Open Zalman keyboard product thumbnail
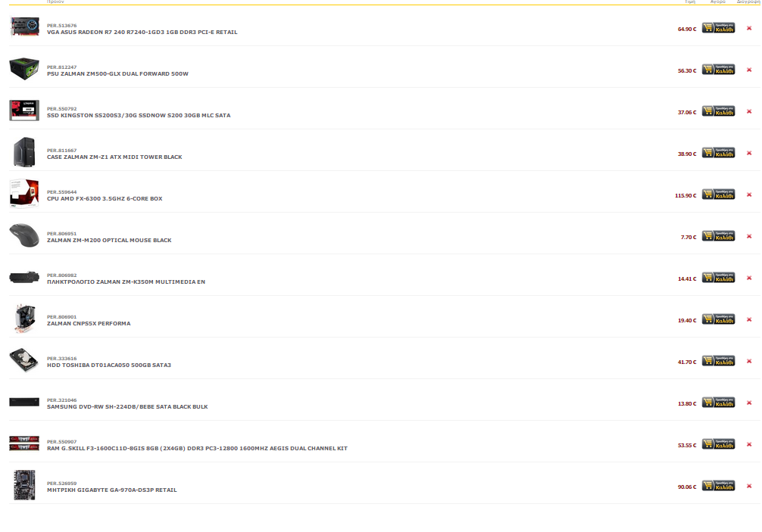Screen dimensions: 762x532 24,277
